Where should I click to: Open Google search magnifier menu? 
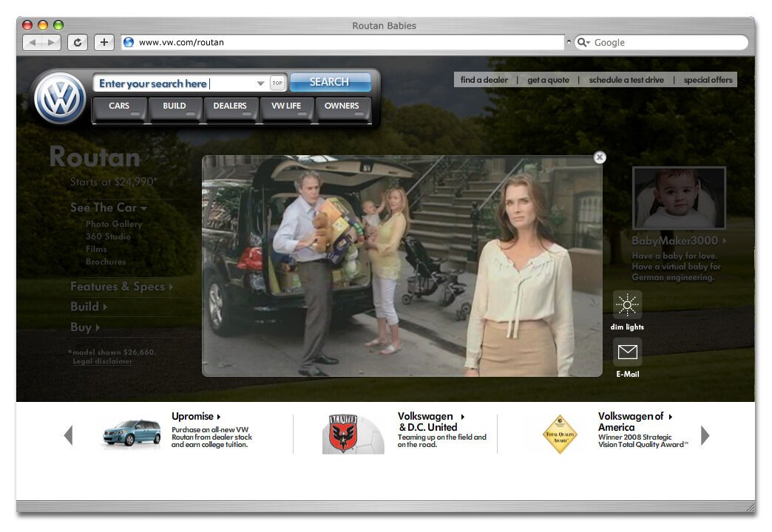[x=583, y=42]
